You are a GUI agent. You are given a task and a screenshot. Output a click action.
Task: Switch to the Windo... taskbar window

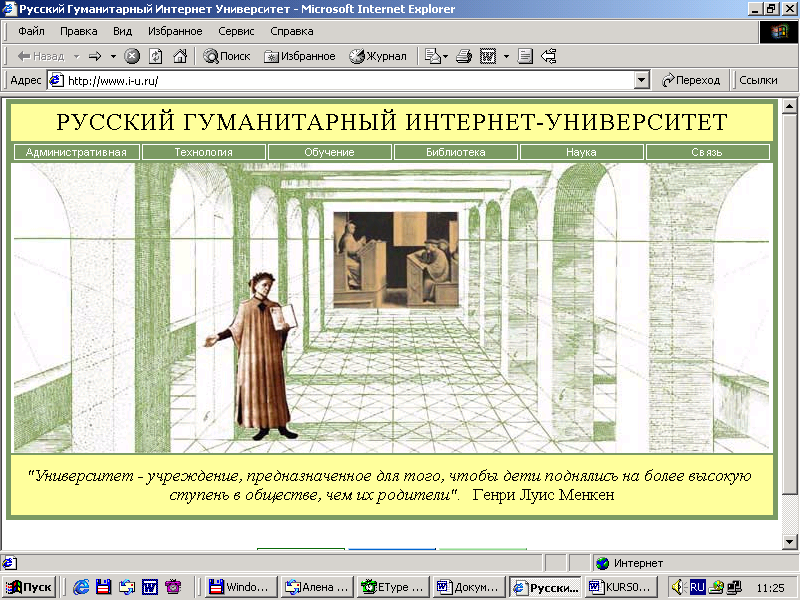point(241,587)
